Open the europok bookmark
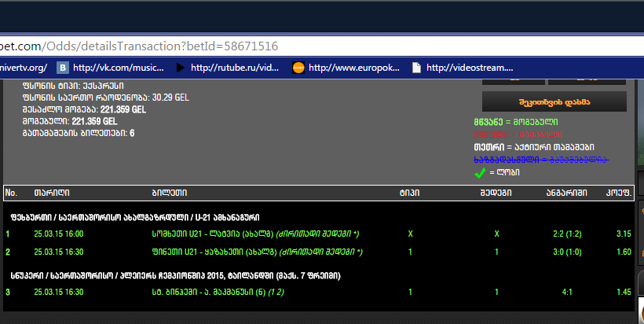The image size is (644, 324). click(354, 68)
